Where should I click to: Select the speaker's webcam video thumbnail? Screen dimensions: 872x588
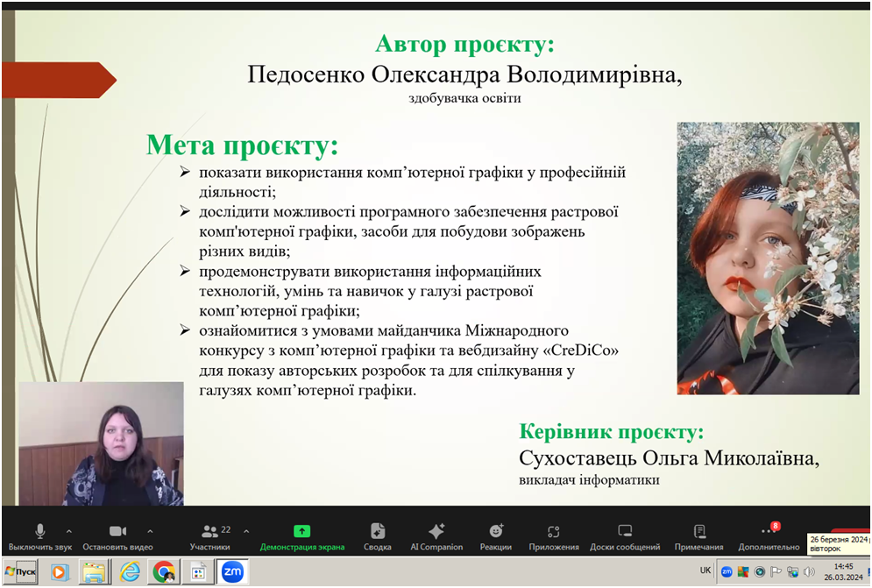pyautogui.click(x=101, y=443)
